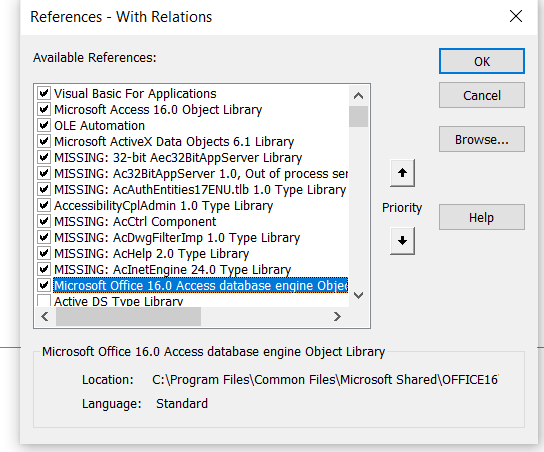The image size is (544, 452).
Task: Uncheck MISSING: Ac32BitAppServer 1.0 checkbox
Action: tap(44, 173)
